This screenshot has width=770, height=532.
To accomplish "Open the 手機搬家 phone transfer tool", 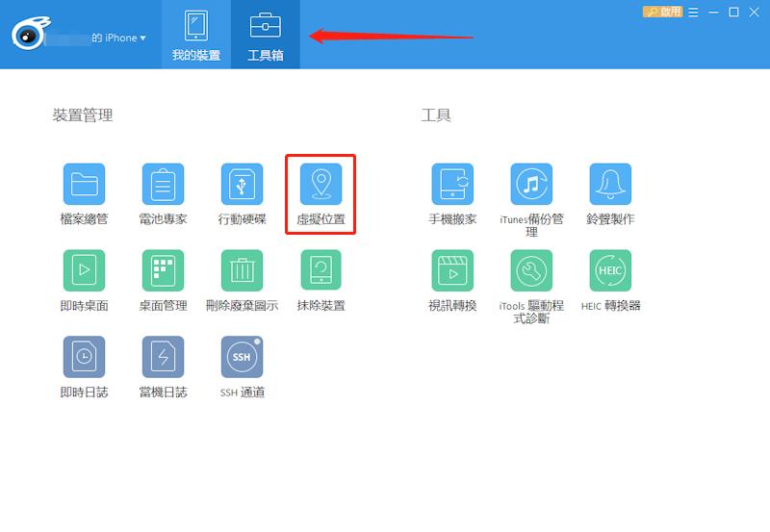I will [x=452, y=184].
